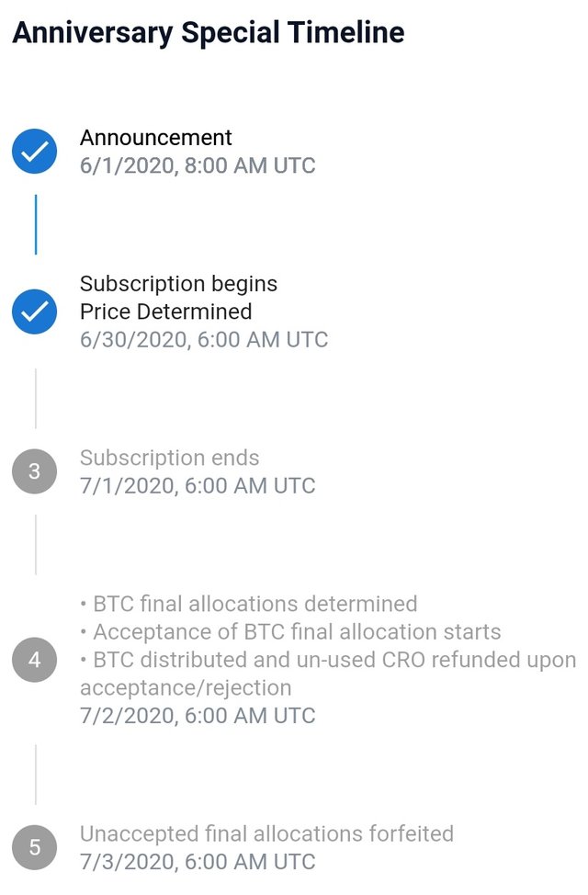Click the Announcement step checkmark icon

coord(34,152)
